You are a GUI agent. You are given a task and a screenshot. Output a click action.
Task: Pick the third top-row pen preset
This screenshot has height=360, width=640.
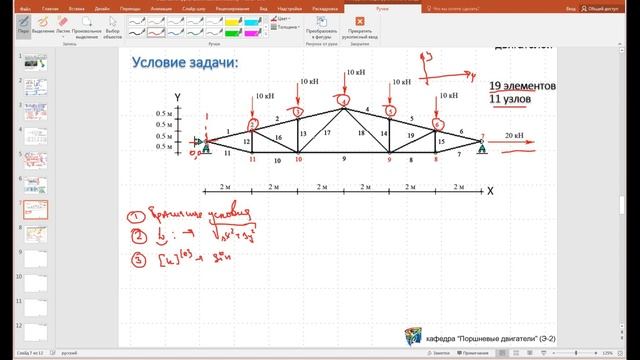tap(176, 21)
